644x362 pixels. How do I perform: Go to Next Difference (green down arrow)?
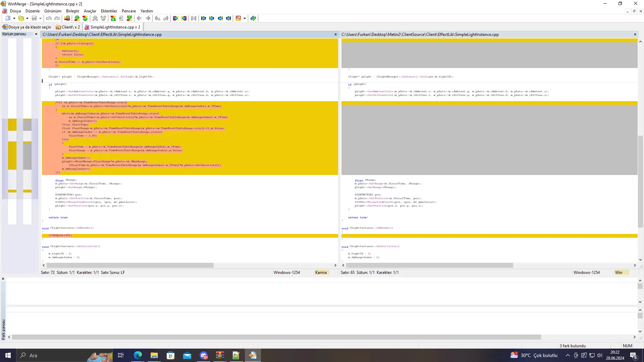click(x=77, y=18)
